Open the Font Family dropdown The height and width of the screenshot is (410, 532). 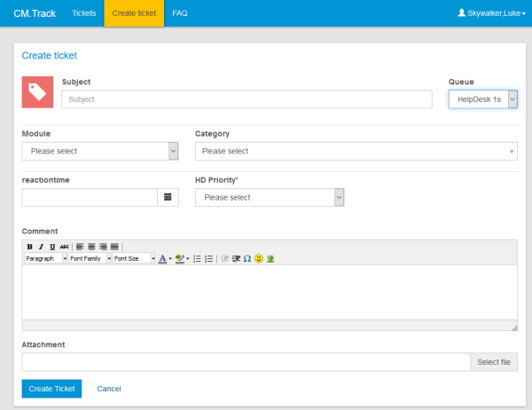click(x=90, y=258)
